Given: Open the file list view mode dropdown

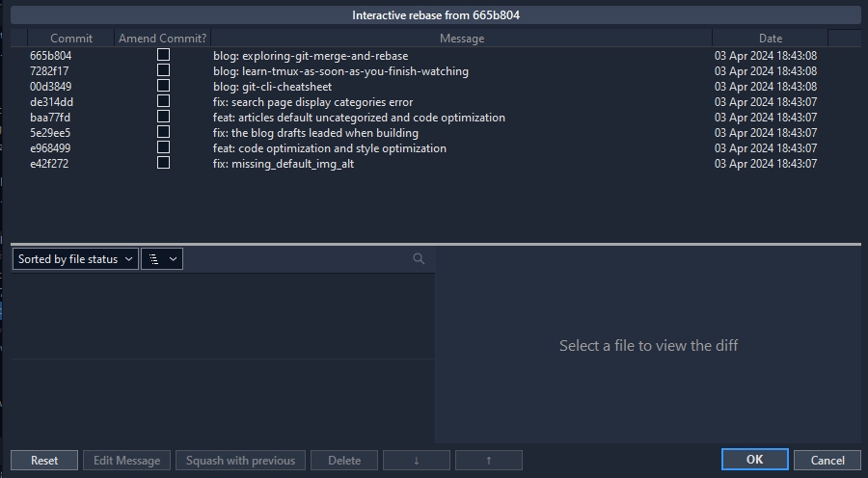Looking at the screenshot, I should tap(161, 258).
